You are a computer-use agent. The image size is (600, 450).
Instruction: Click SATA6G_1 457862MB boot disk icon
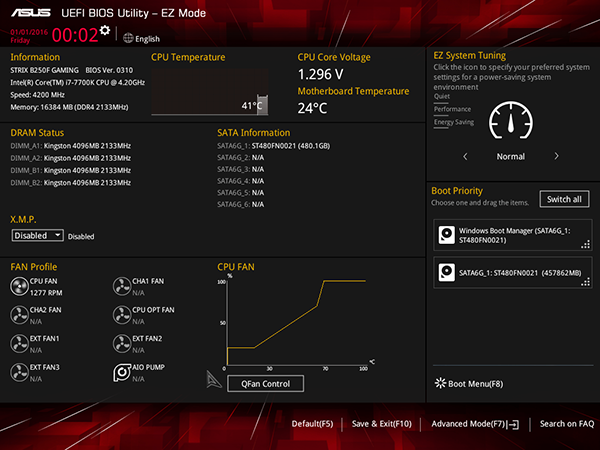point(447,272)
